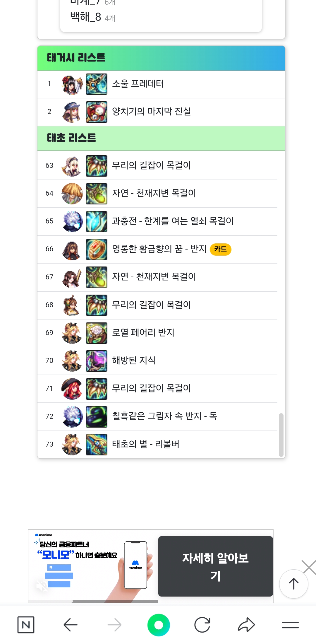The image size is (316, 644).
Task: Click the 자세히 알아보기 ad button
Action: click(216, 566)
